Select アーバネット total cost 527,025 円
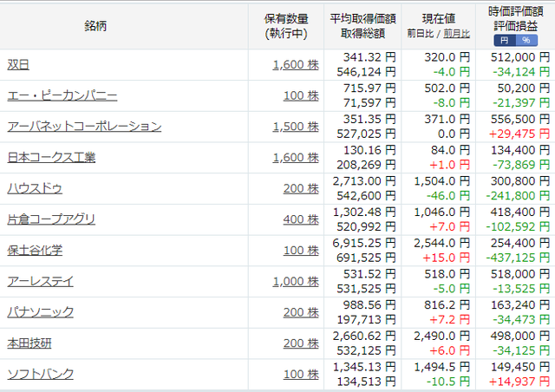555x392 pixels. coord(366,134)
